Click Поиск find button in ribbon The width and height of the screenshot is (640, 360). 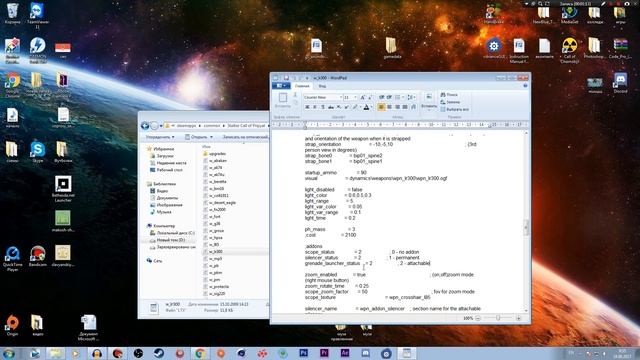(449, 95)
